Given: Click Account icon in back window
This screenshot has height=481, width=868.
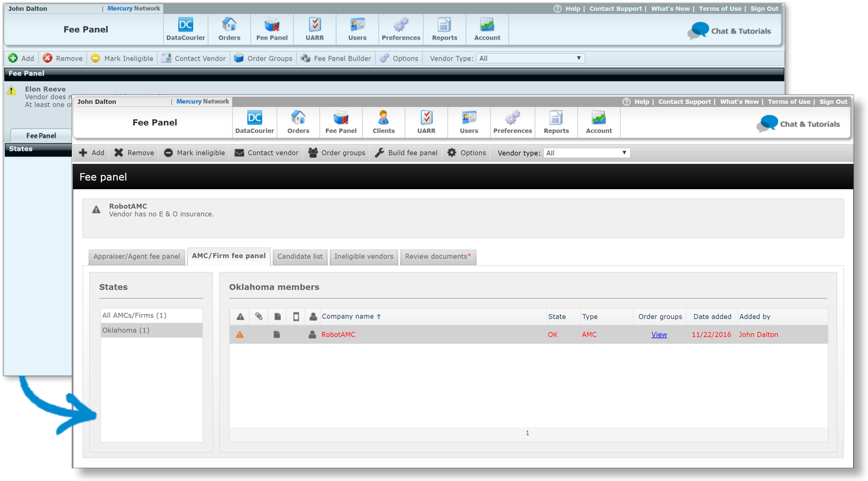Looking at the screenshot, I should [x=487, y=29].
